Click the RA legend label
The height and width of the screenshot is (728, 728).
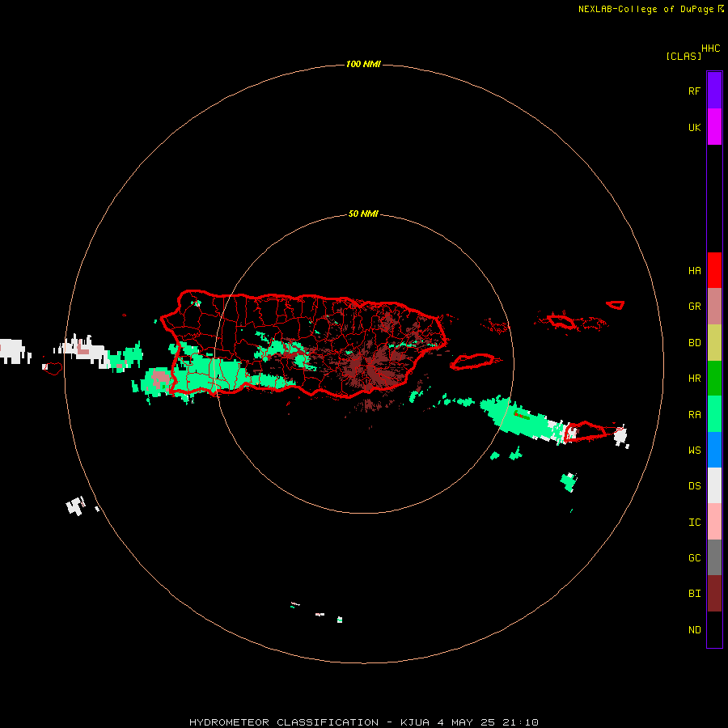coord(694,415)
